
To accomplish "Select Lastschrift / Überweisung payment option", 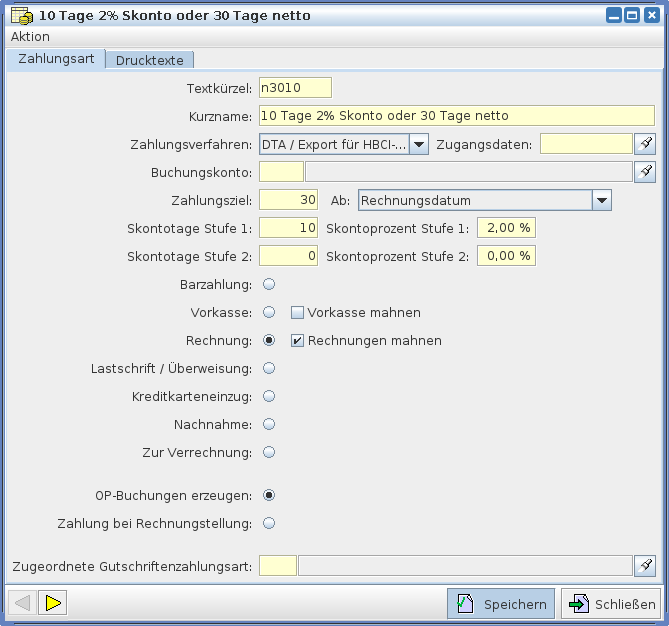I will [269, 369].
